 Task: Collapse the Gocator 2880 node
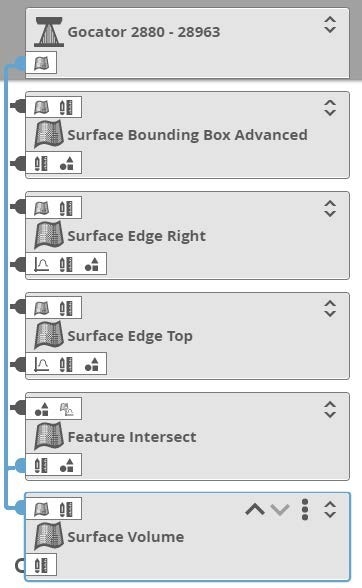pos(330,25)
